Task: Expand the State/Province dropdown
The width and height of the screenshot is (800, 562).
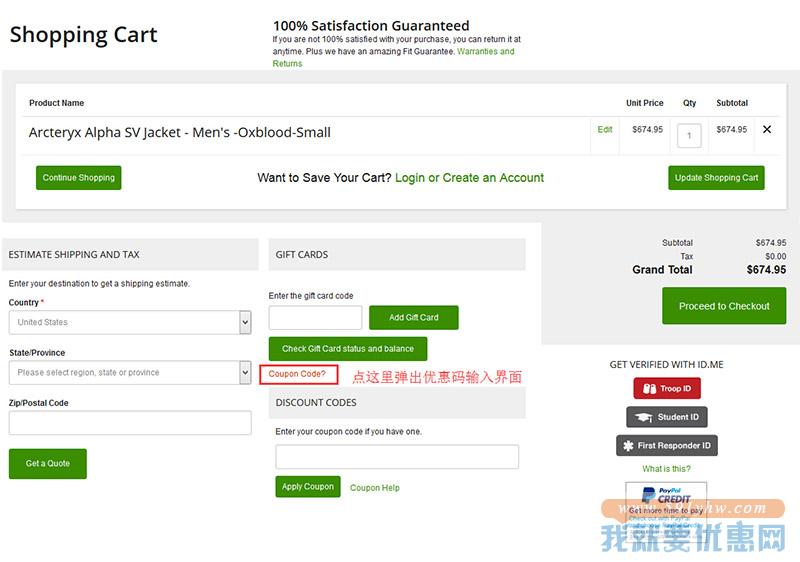Action: click(130, 372)
